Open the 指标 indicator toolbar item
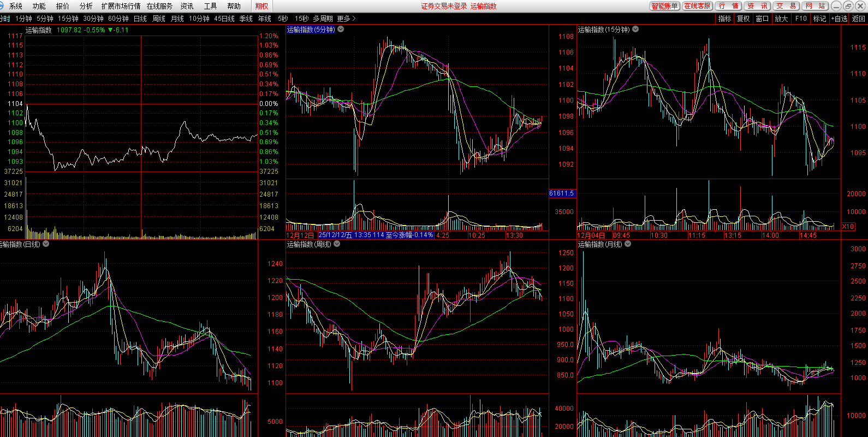 [724, 19]
